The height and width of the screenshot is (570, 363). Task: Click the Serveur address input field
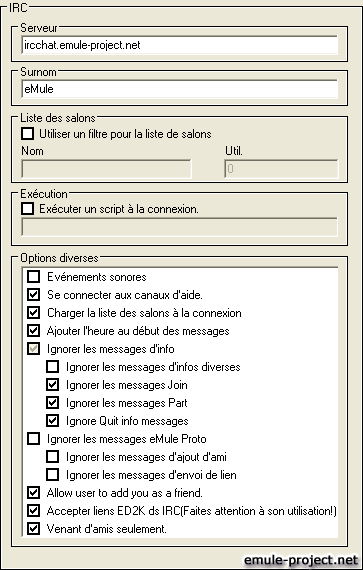pyautogui.click(x=180, y=45)
